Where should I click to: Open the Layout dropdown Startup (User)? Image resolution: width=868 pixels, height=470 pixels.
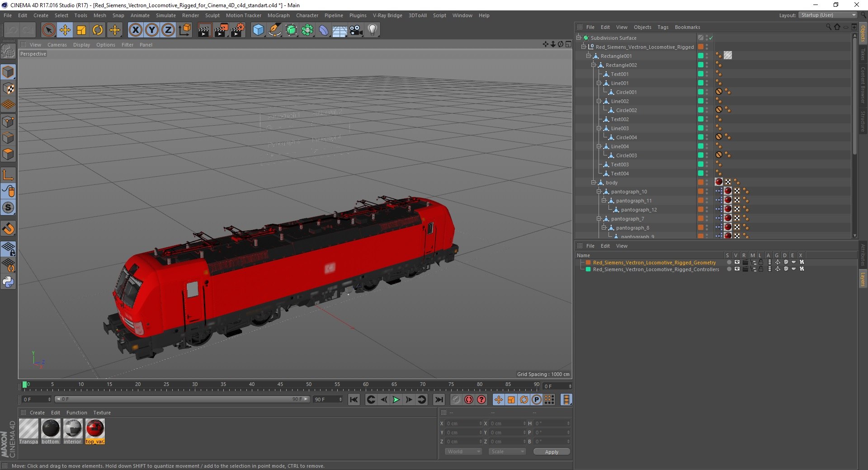point(828,15)
